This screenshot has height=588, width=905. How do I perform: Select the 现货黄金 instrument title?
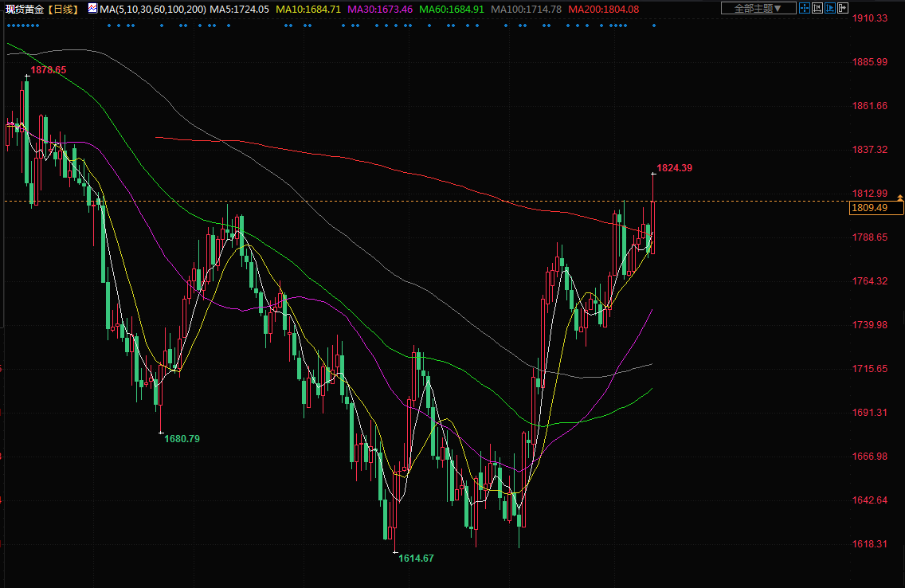click(x=24, y=9)
